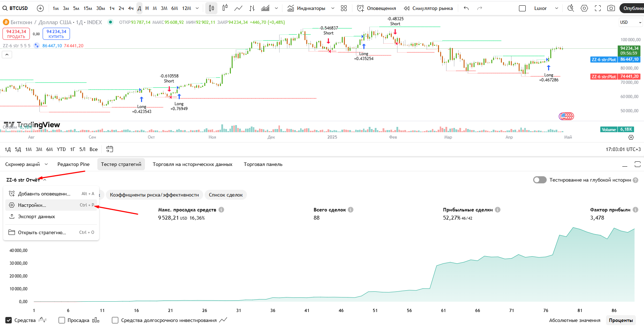
Task: Switch to the Редактор Pine tab
Action: [x=74, y=164]
